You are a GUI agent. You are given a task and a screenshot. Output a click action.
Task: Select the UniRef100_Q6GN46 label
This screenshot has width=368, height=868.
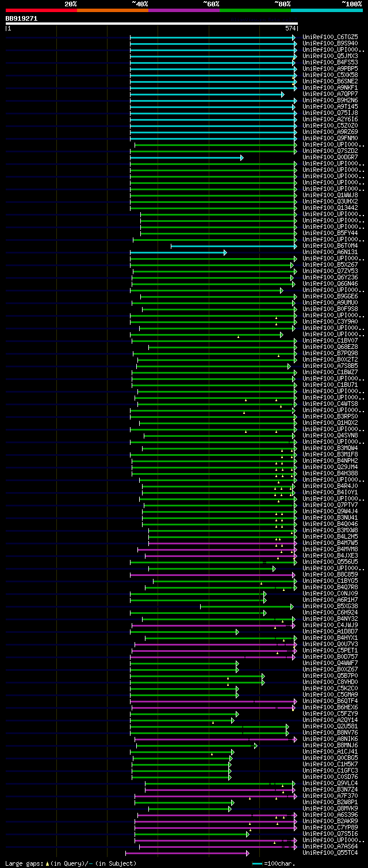330,283
